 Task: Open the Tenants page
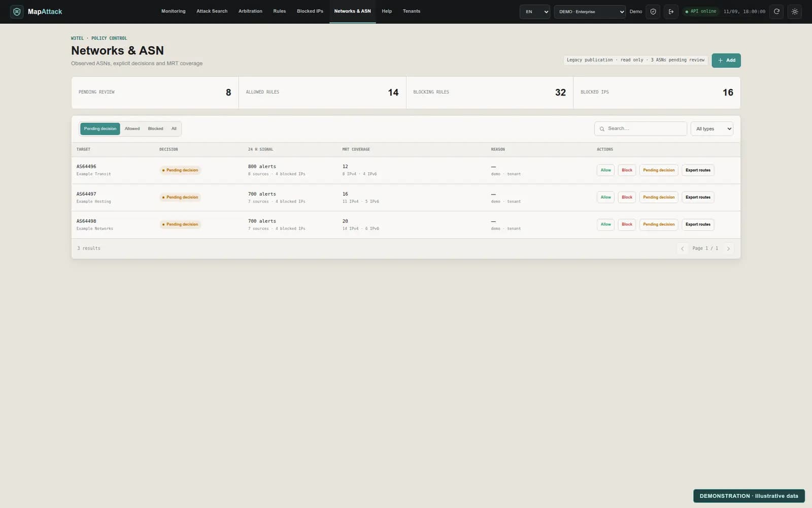(x=411, y=11)
